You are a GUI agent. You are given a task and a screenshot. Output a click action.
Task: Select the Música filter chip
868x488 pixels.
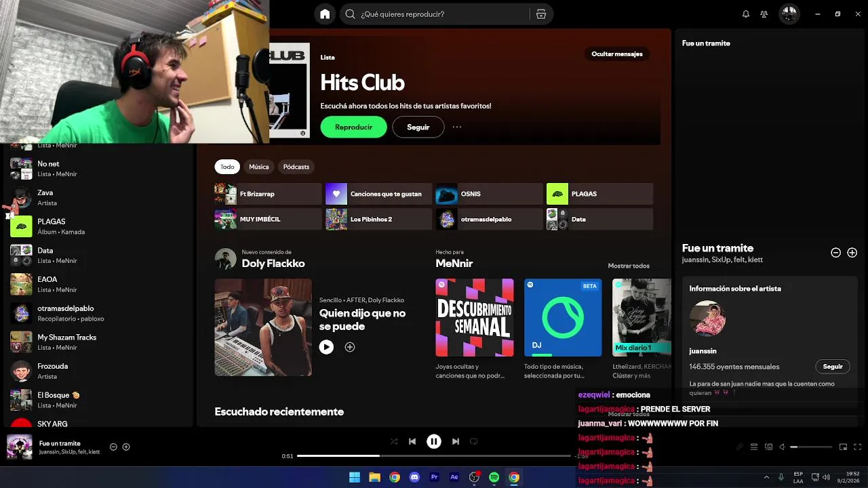(x=259, y=167)
